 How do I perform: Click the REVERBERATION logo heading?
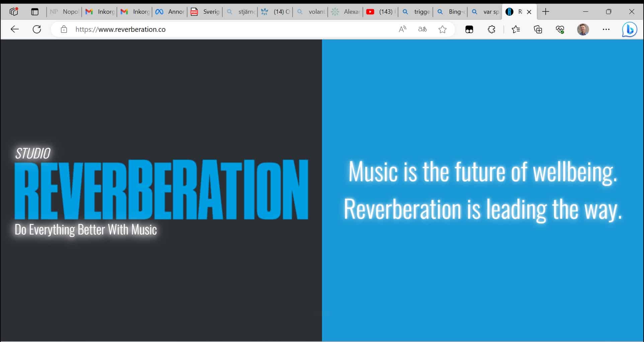161,189
